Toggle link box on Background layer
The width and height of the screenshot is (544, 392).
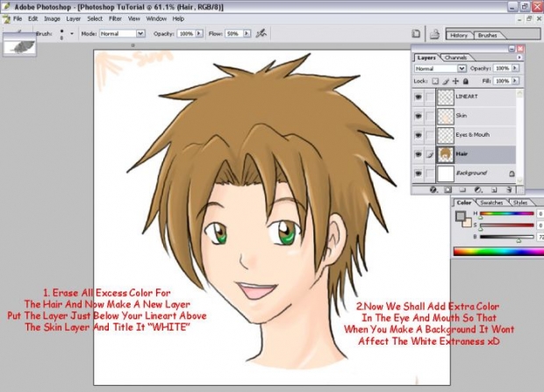tap(430, 174)
